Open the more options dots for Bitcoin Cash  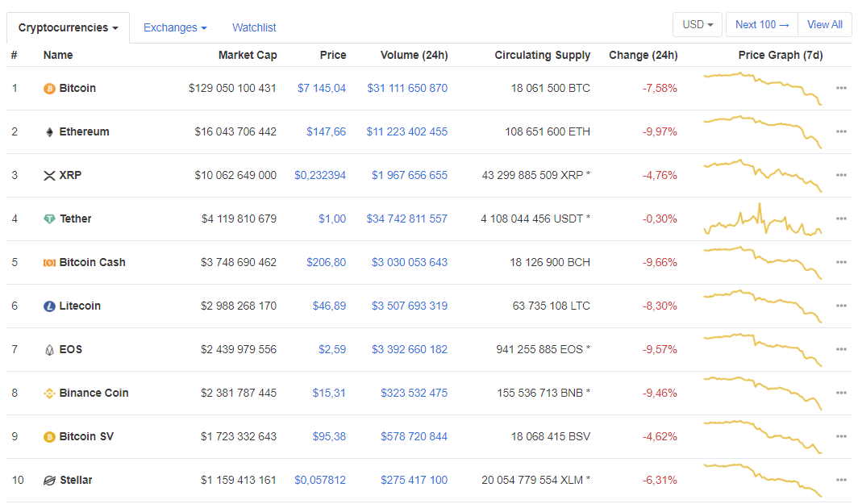click(x=841, y=262)
